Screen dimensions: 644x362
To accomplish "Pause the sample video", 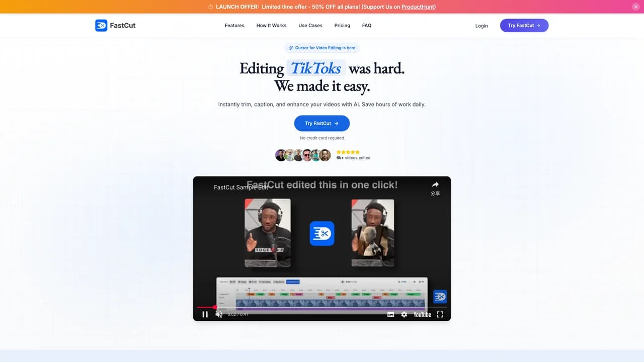I will point(205,314).
